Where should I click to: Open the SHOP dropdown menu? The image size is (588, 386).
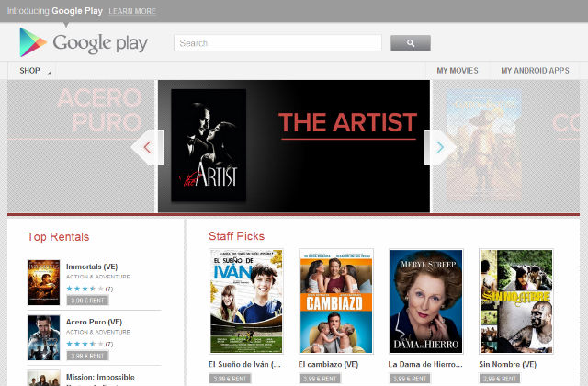(x=35, y=71)
